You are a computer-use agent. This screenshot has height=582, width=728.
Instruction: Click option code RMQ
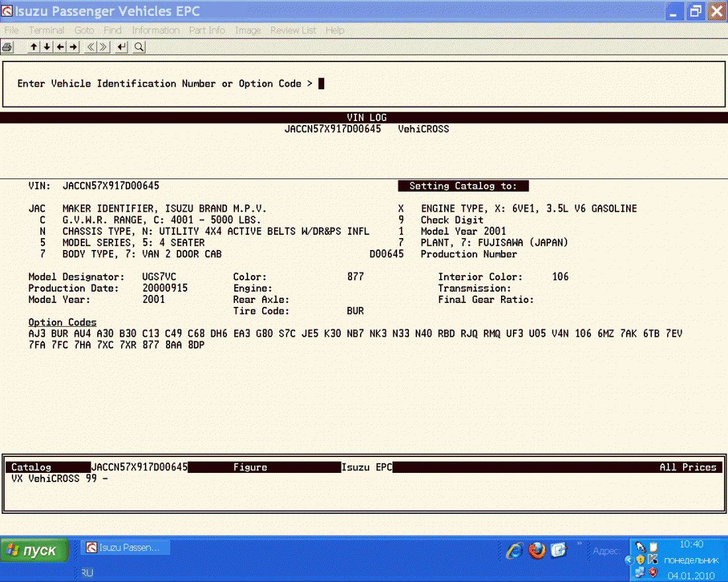[x=492, y=334]
